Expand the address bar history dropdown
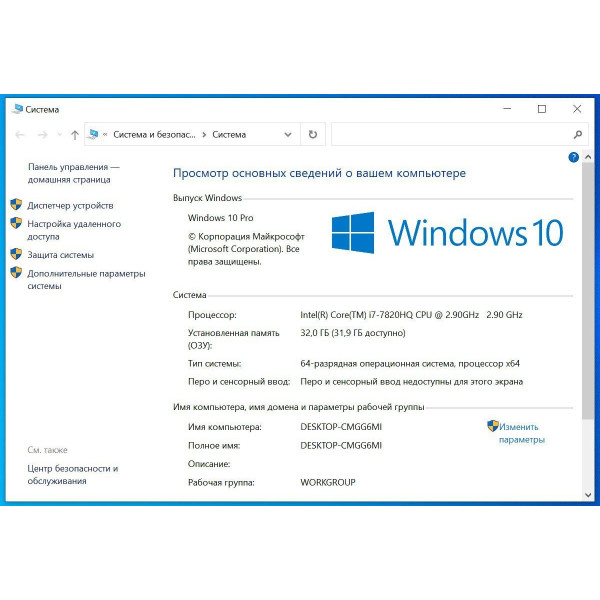Image resolution: width=600 pixels, height=600 pixels. click(x=288, y=135)
